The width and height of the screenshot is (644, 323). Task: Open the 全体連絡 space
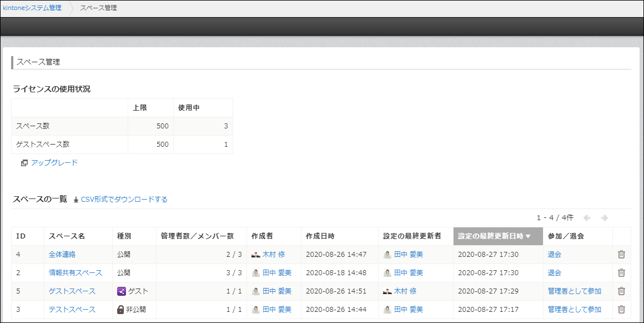click(62, 254)
